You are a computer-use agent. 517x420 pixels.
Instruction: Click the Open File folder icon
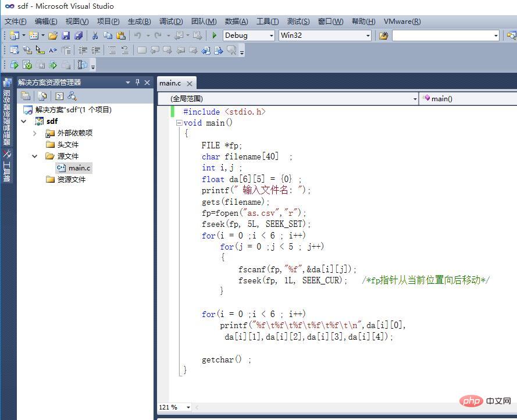tap(53, 35)
